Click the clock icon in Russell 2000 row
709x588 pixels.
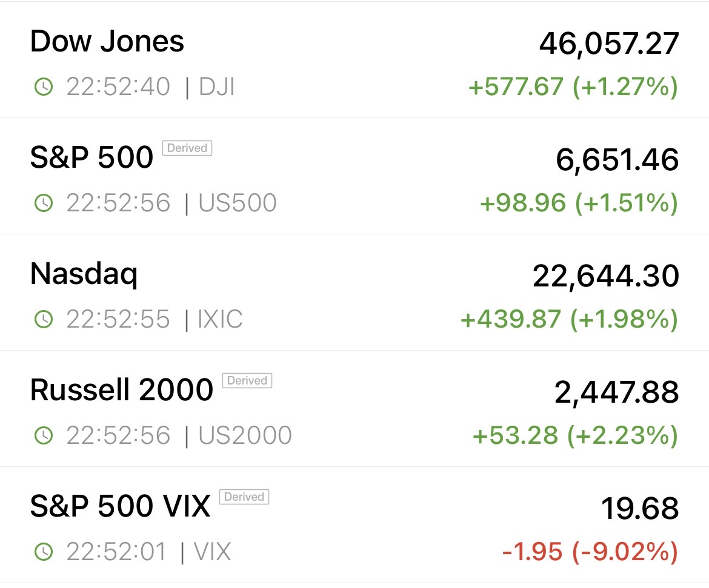[44, 435]
